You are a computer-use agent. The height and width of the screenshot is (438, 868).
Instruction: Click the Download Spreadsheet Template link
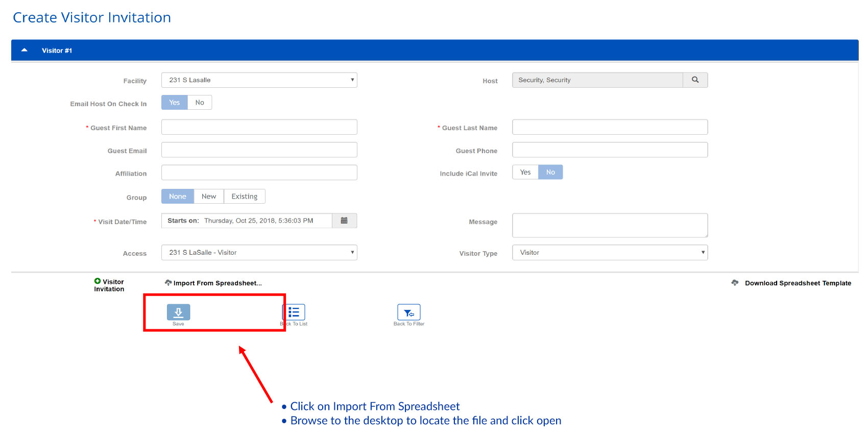click(798, 283)
